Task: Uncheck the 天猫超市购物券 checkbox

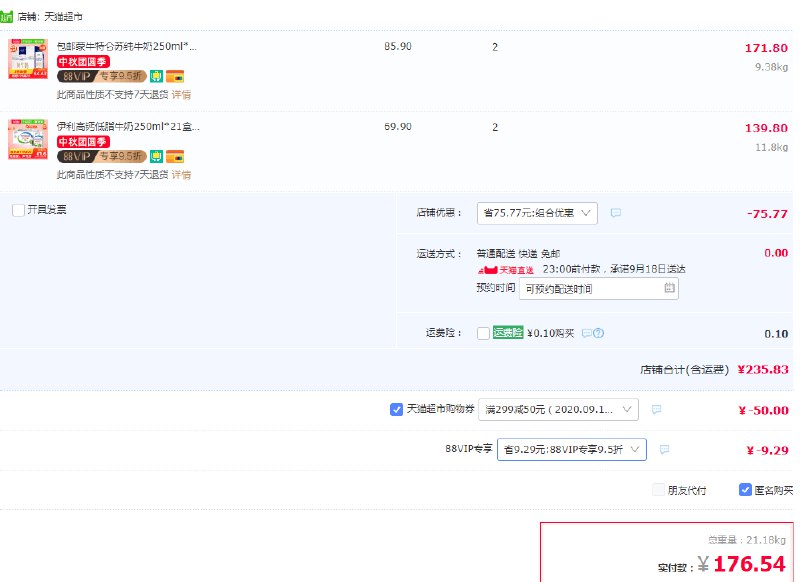Action: click(396, 410)
